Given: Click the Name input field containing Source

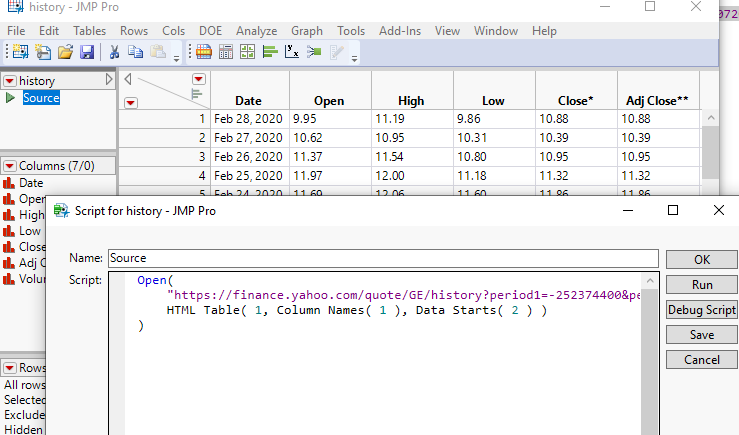Looking at the screenshot, I should click(x=383, y=258).
